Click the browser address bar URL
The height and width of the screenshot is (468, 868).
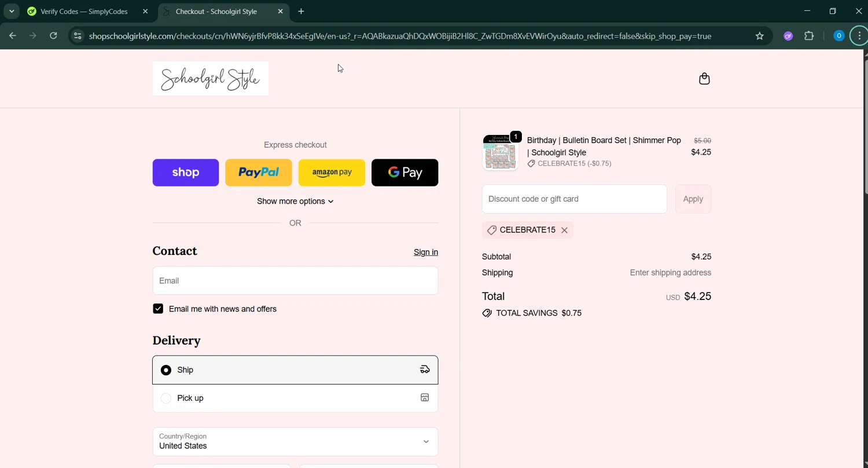point(400,36)
